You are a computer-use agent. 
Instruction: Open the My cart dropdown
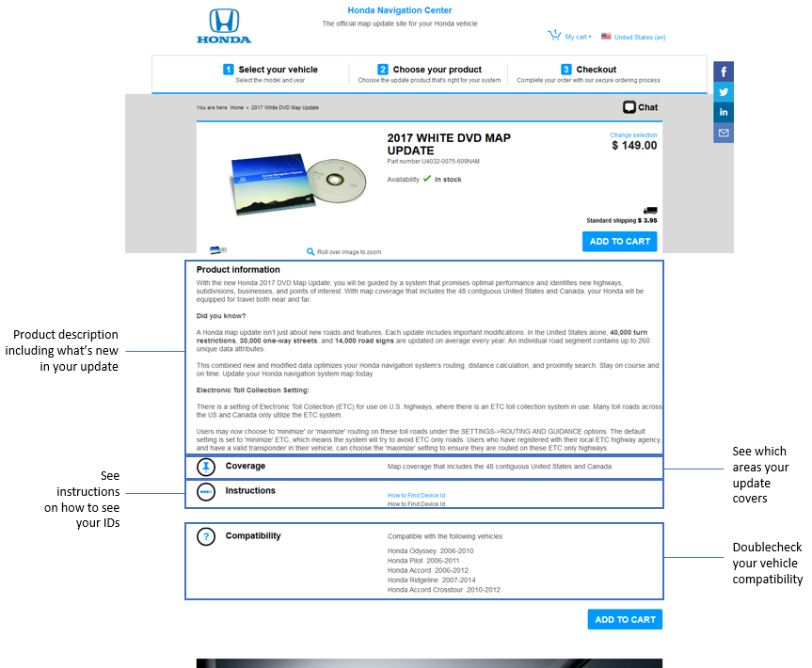tap(578, 37)
